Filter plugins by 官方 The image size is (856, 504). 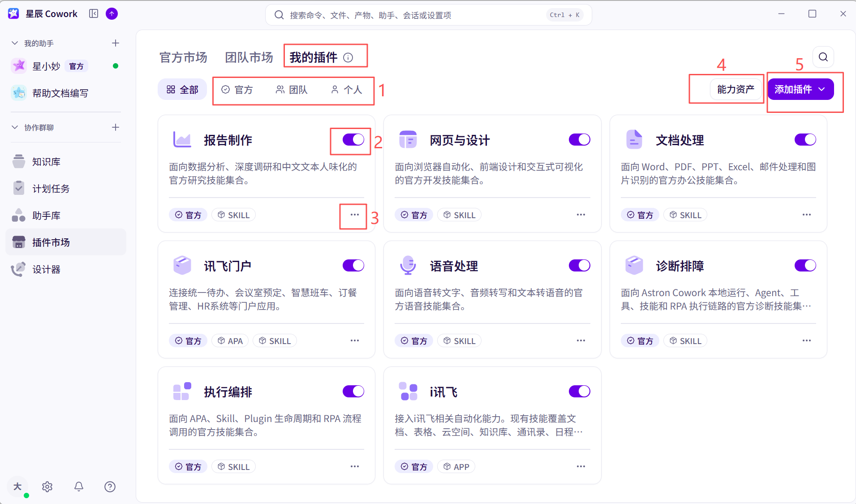click(237, 90)
